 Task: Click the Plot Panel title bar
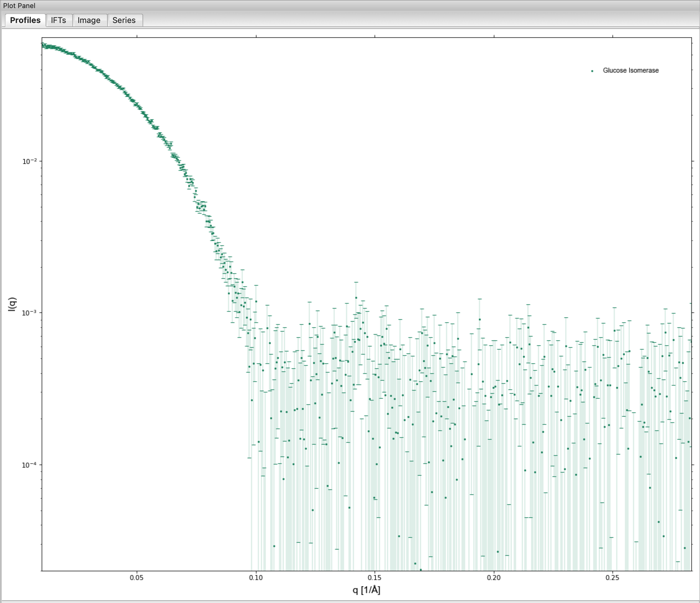(19, 5)
